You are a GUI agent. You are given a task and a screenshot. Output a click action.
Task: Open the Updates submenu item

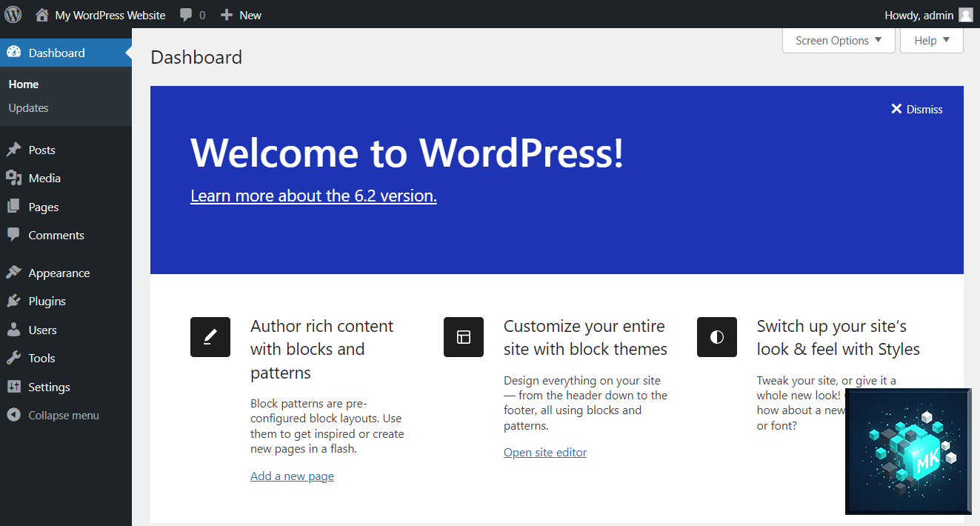coord(29,107)
